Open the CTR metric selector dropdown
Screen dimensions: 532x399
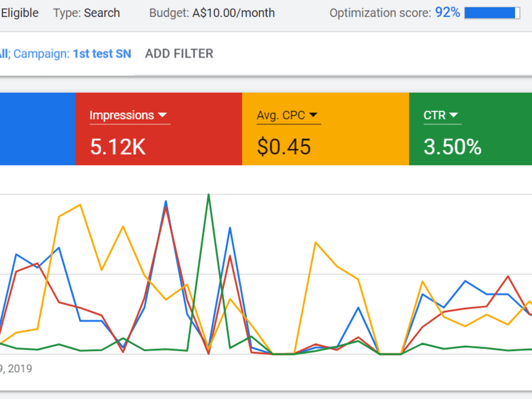(x=453, y=115)
